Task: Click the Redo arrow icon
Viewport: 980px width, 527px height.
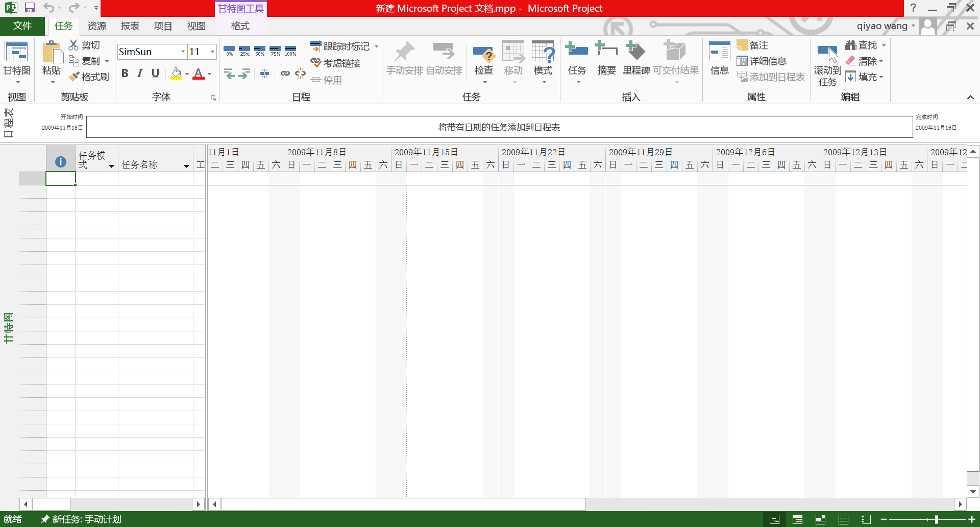Action: click(74, 8)
